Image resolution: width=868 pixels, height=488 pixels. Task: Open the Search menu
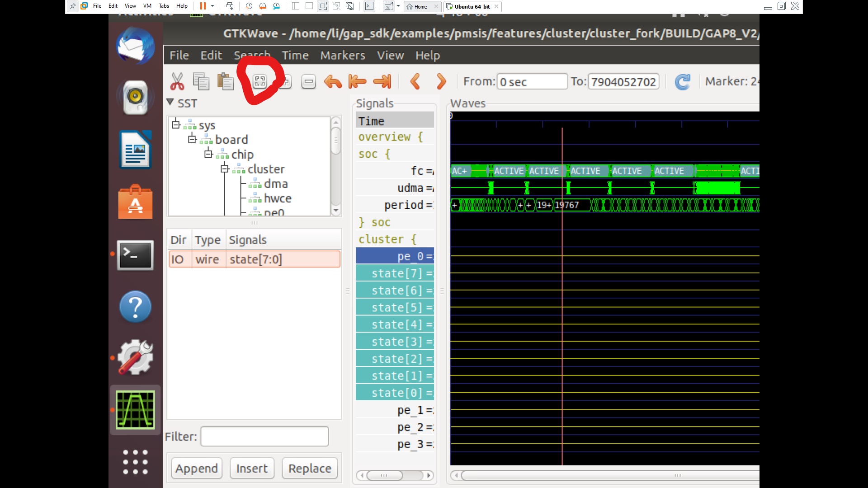(x=252, y=55)
